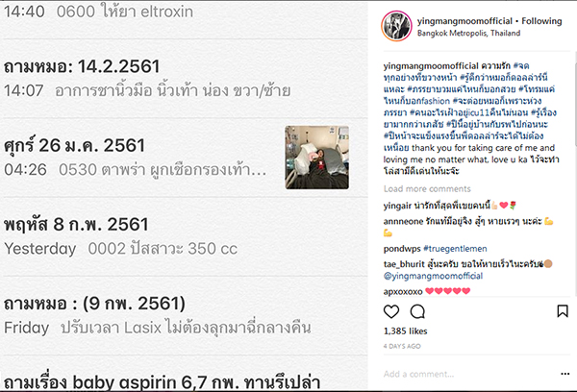
Task: Open commenter yingair's profile
Action: pyautogui.click(x=397, y=206)
